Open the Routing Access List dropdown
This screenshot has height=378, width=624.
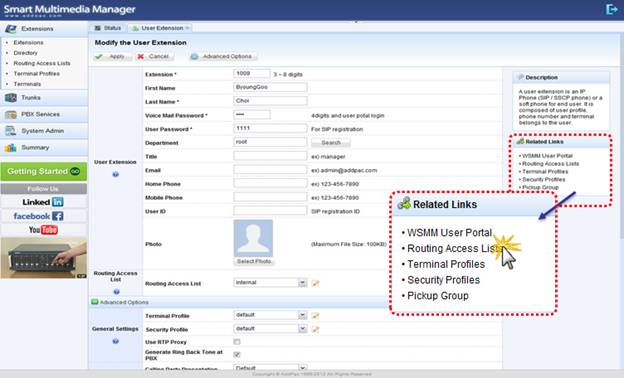[270, 283]
